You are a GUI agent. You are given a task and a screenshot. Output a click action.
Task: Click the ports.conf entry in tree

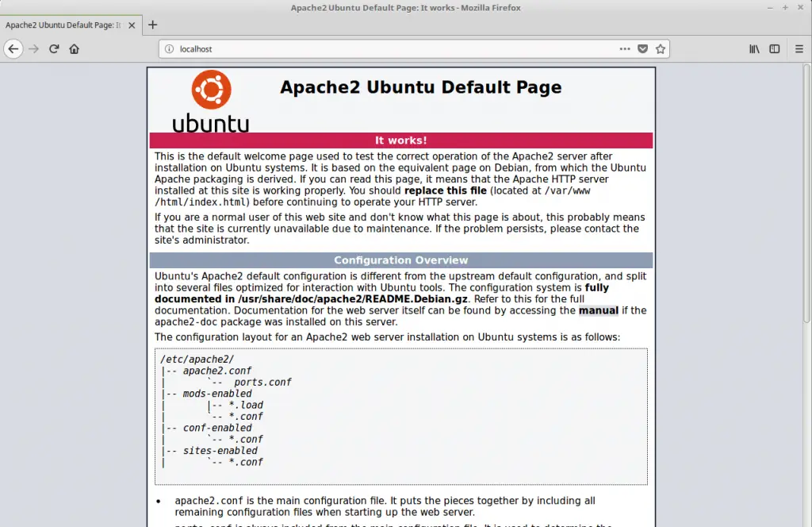pos(262,383)
